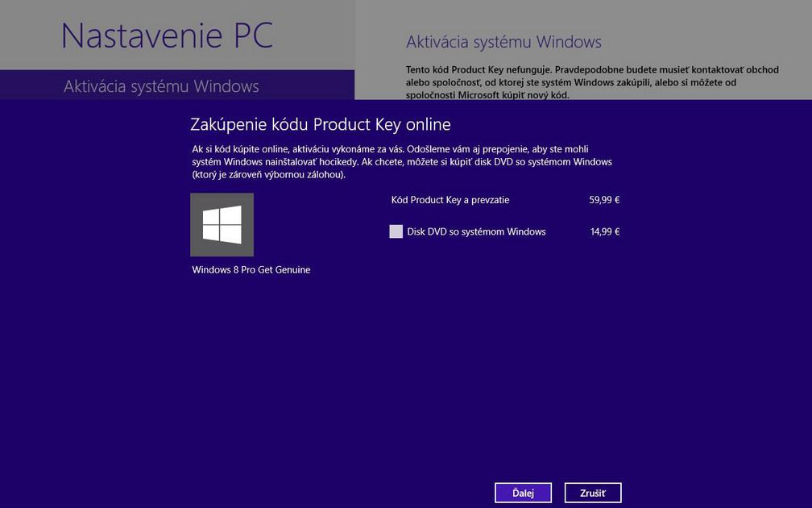The width and height of the screenshot is (812, 508).
Task: Click the 'Ak si kód kúpite online' description
Action: [x=390, y=149]
